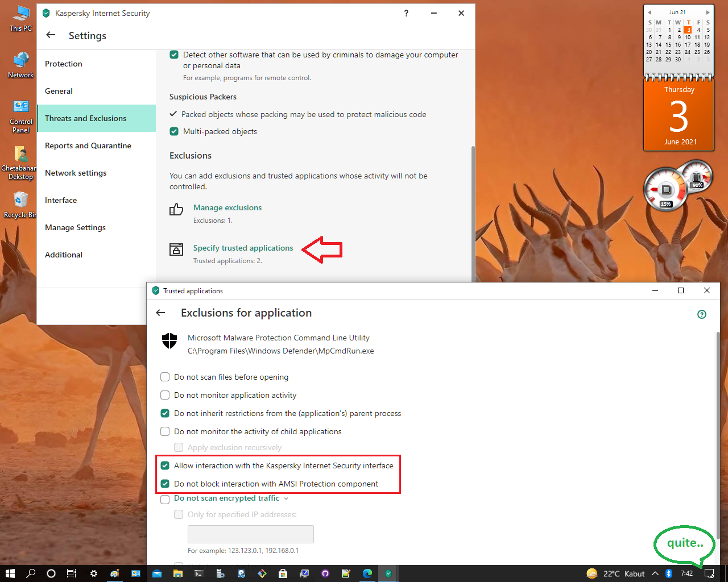
Task: Uncheck Allow interaction with Kaspersky interface
Action: click(165, 465)
